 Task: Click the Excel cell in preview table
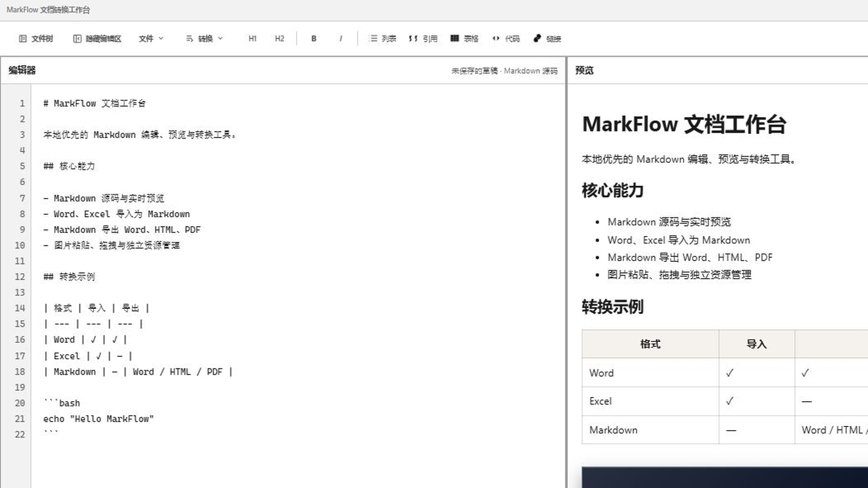(650, 401)
